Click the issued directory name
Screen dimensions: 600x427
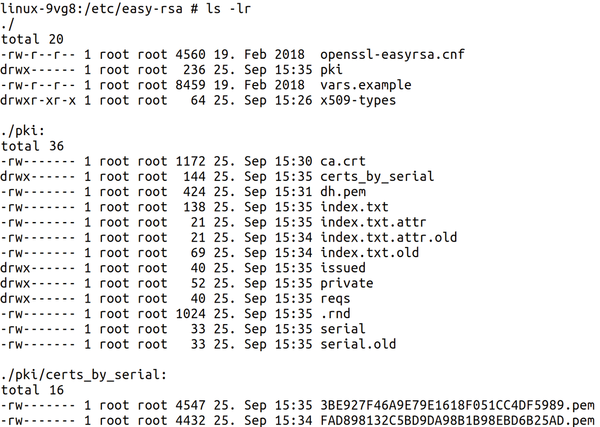(343, 268)
